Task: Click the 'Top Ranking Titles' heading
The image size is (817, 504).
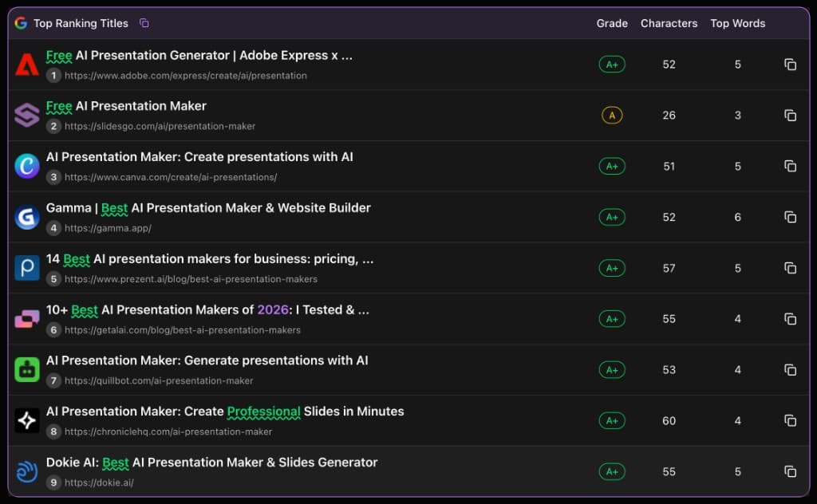Action: (81, 23)
